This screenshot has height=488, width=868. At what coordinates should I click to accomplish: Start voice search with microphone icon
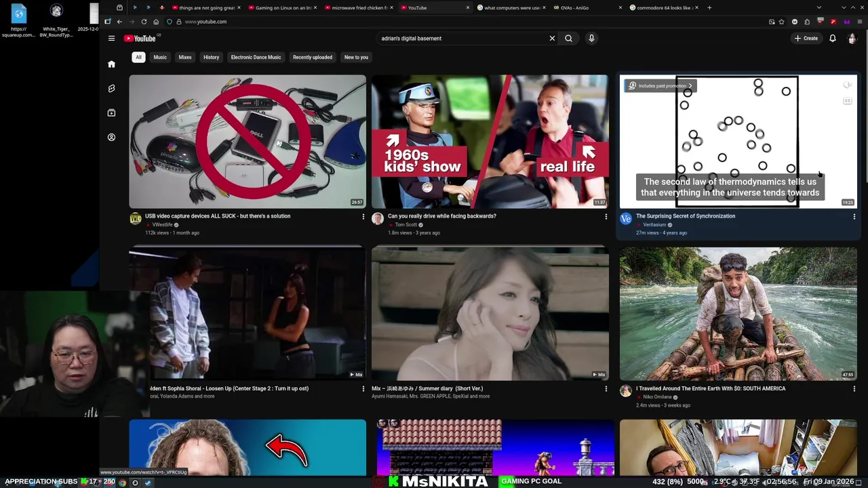(591, 39)
